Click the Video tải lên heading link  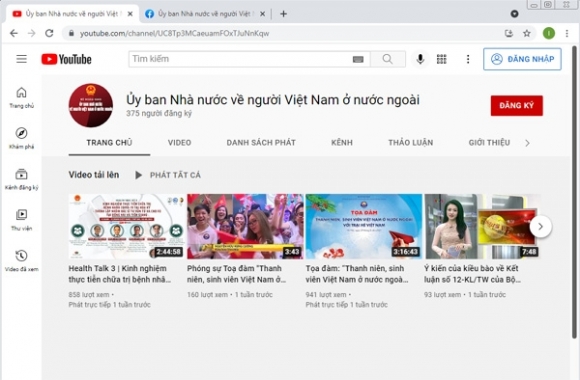[94, 175]
